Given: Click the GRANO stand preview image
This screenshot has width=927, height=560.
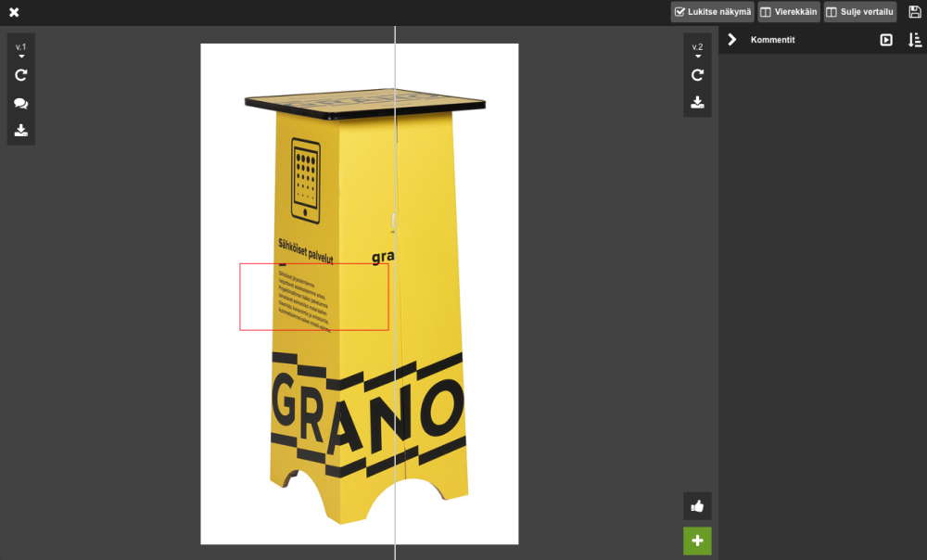Looking at the screenshot, I should pyautogui.click(x=360, y=294).
